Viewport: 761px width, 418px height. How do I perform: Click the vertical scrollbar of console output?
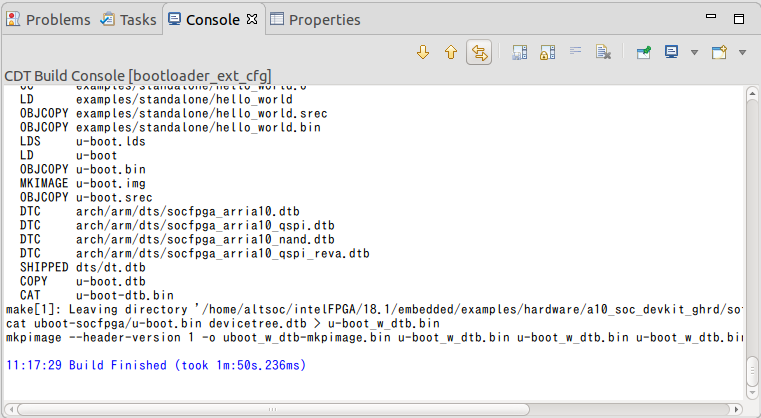click(x=753, y=240)
